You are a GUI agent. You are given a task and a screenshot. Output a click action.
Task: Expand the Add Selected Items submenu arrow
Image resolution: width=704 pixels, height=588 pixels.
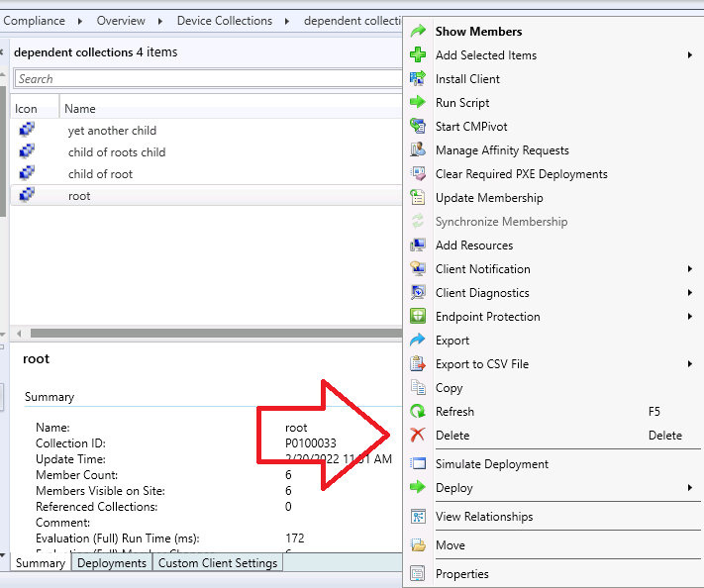click(690, 55)
